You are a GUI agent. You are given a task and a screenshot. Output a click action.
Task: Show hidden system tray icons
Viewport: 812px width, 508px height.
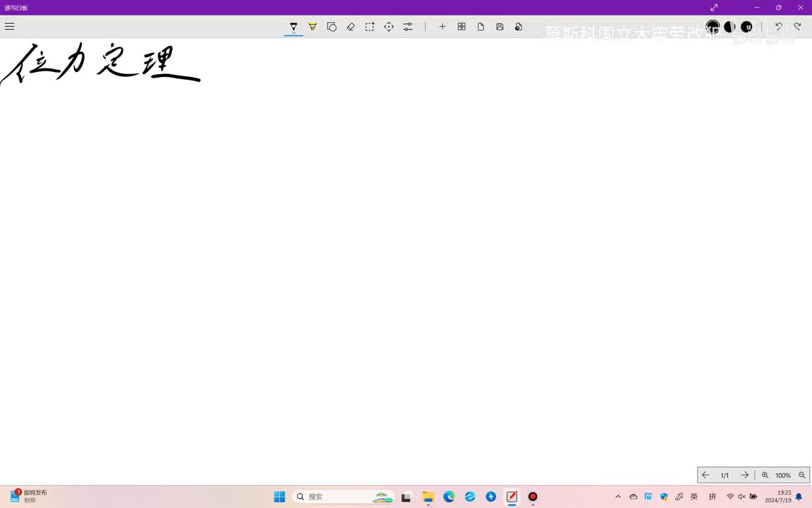click(617, 497)
